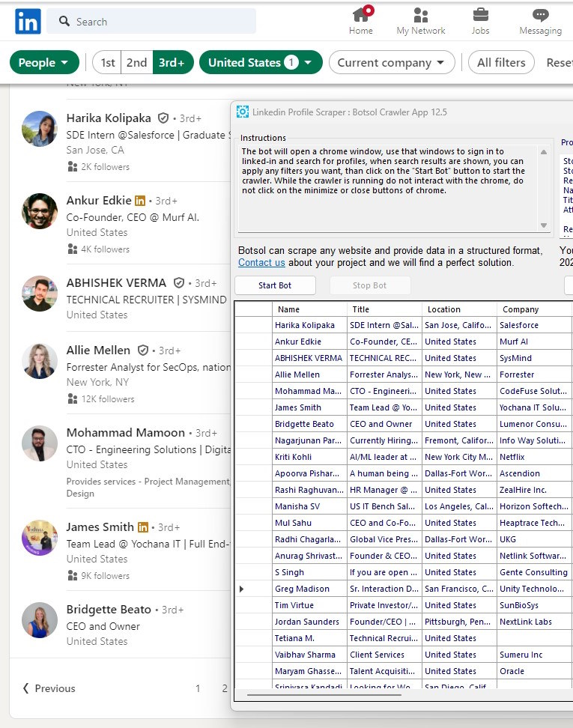Image resolution: width=573 pixels, height=728 pixels.
Task: Select the Netflix company cell
Action: 535,457
